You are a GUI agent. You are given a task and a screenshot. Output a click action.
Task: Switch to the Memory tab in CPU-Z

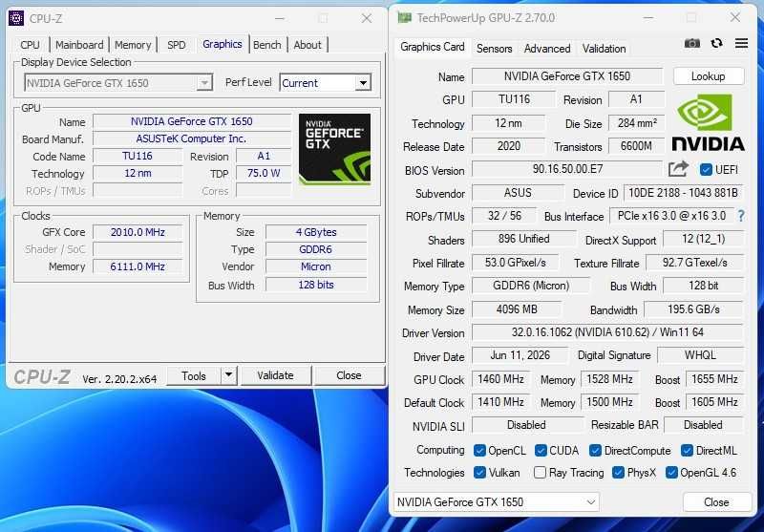click(x=133, y=45)
